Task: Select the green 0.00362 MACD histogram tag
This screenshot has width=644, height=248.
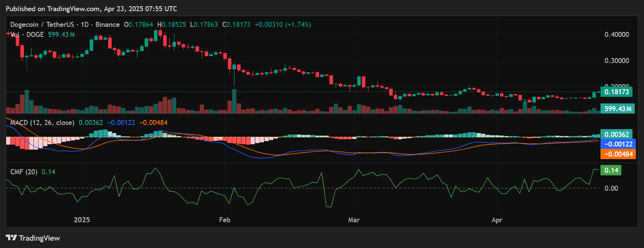Action: [616, 134]
